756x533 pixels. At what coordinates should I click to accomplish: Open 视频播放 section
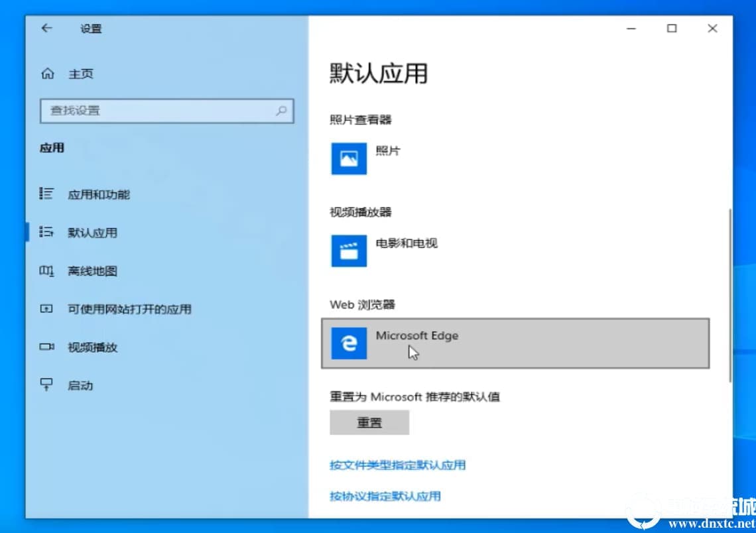pyautogui.click(x=93, y=347)
